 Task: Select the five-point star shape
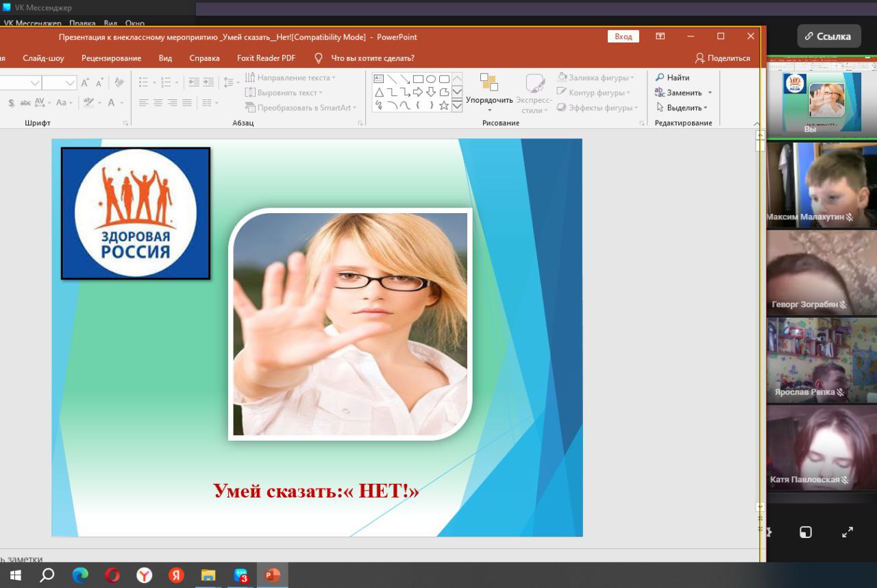coord(444,105)
